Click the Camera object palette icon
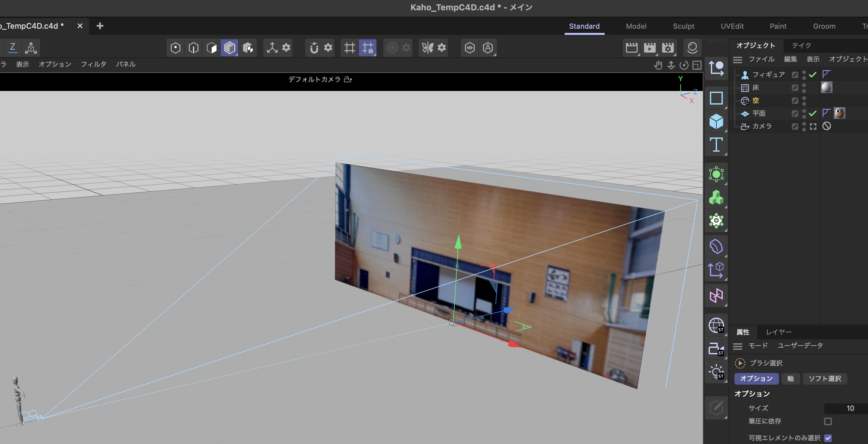This screenshot has height=444, width=868. (x=716, y=348)
